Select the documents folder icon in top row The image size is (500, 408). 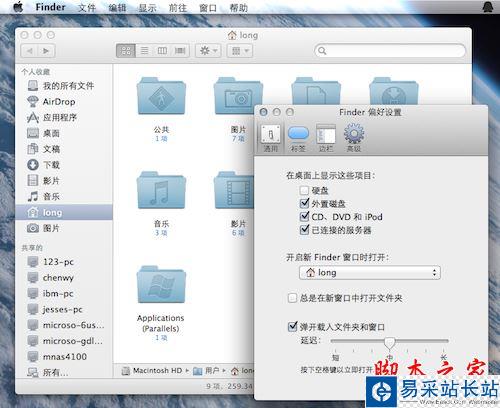[x=316, y=92]
